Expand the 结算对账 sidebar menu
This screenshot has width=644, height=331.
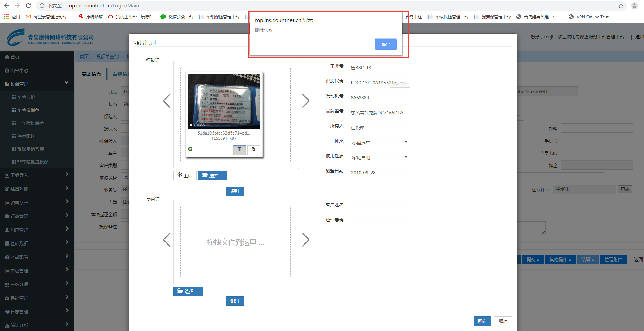pos(37,189)
